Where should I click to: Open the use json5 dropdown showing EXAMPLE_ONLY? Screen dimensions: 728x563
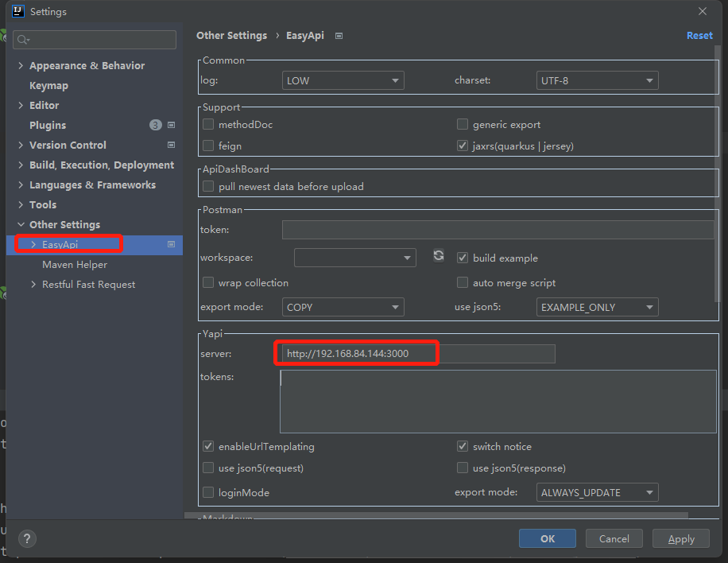[x=597, y=307]
